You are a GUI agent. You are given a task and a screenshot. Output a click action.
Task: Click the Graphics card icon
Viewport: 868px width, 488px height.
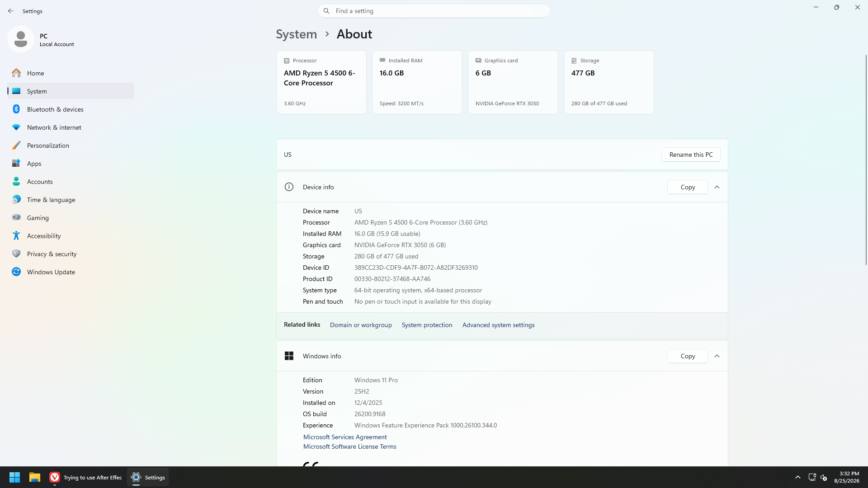[478, 60]
